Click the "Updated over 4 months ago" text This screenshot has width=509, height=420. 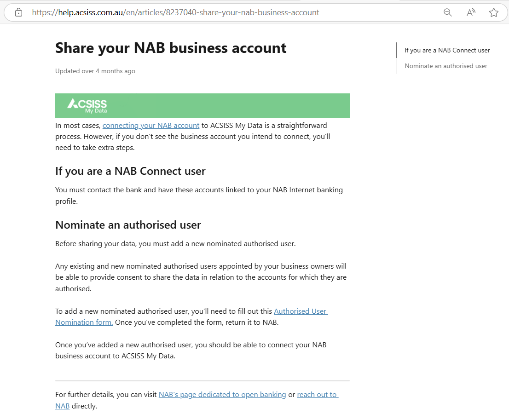click(95, 71)
